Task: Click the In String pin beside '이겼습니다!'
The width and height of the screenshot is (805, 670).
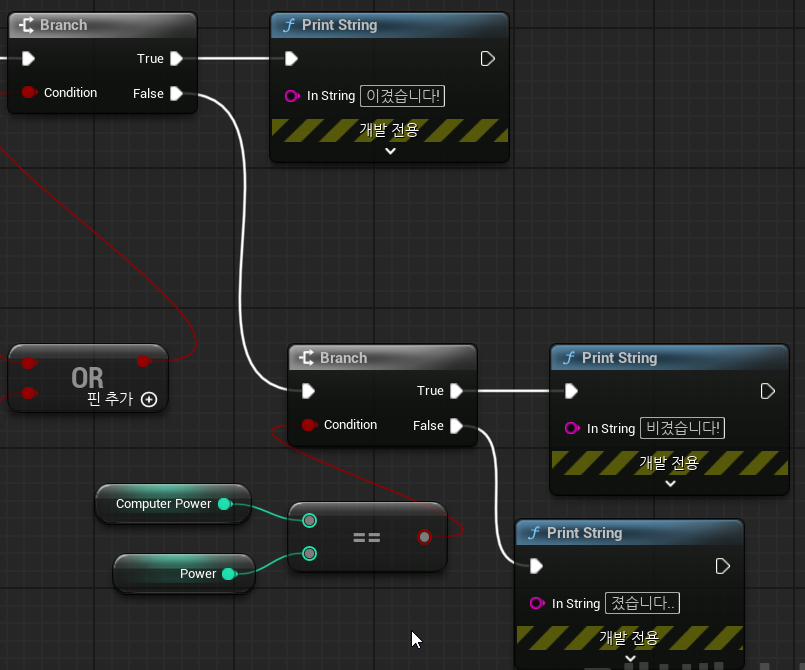Action: coord(292,96)
